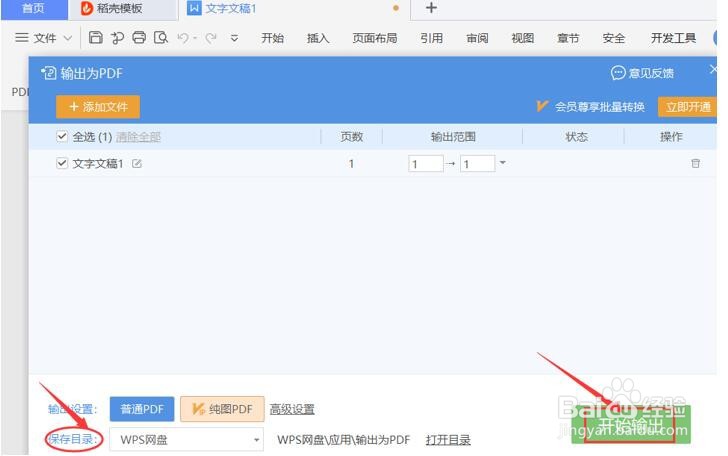This screenshot has width=728, height=456.
Task: Click the 状态 column header
Action: tap(576, 137)
